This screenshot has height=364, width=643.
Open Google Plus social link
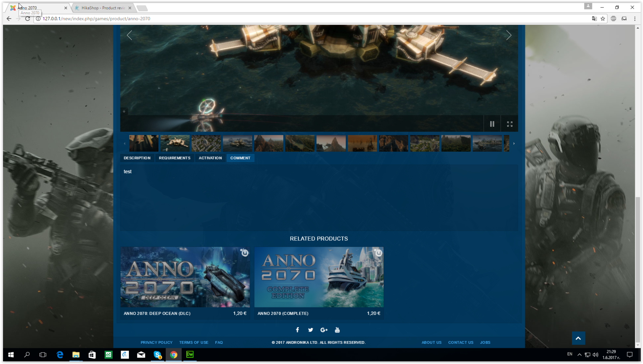(x=324, y=330)
